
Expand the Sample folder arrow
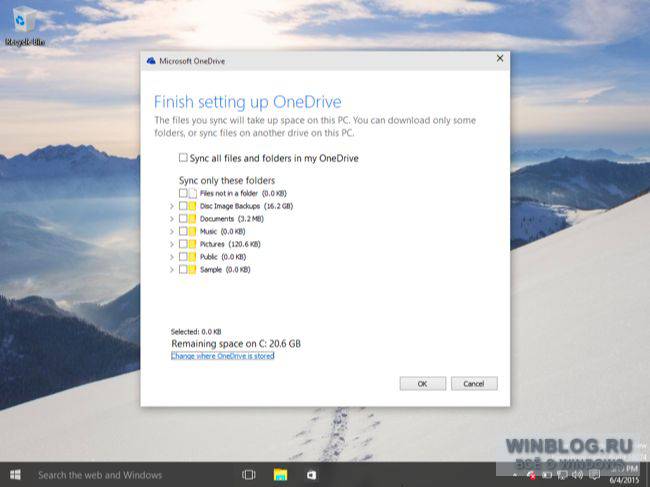tap(172, 270)
